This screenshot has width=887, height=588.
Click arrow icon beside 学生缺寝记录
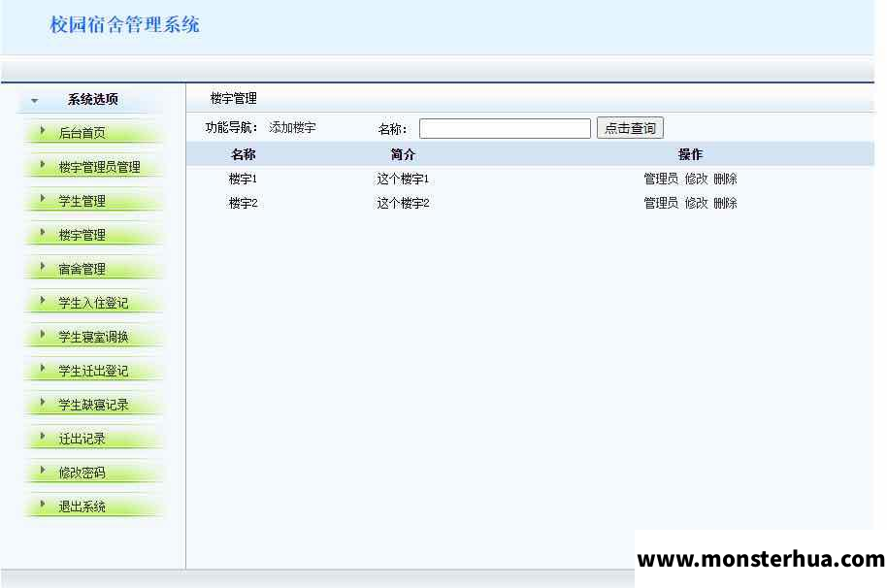(x=43, y=402)
